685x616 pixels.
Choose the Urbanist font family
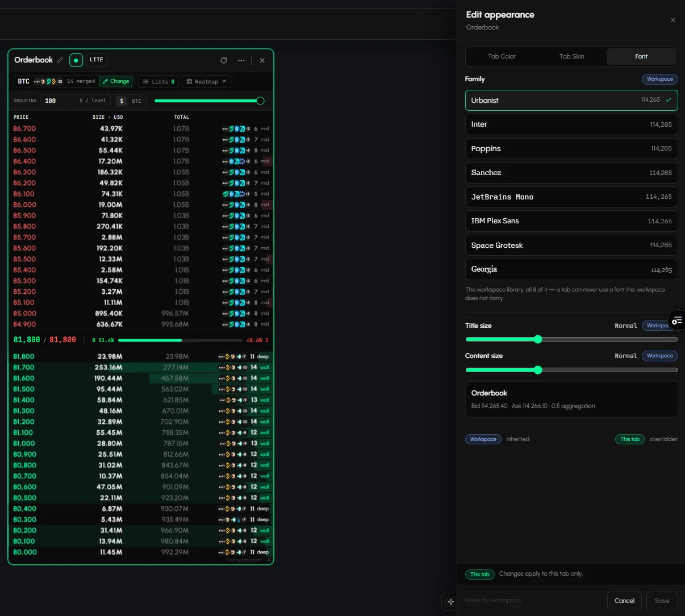pos(571,100)
